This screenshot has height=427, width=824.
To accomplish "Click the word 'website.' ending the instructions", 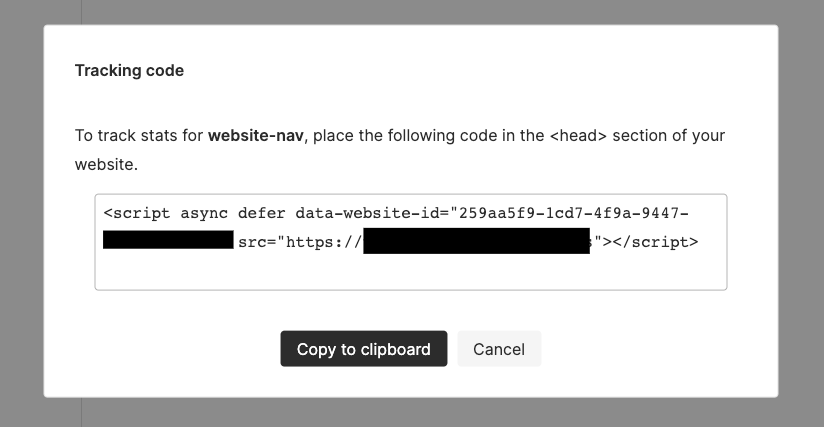I will [x=106, y=164].
